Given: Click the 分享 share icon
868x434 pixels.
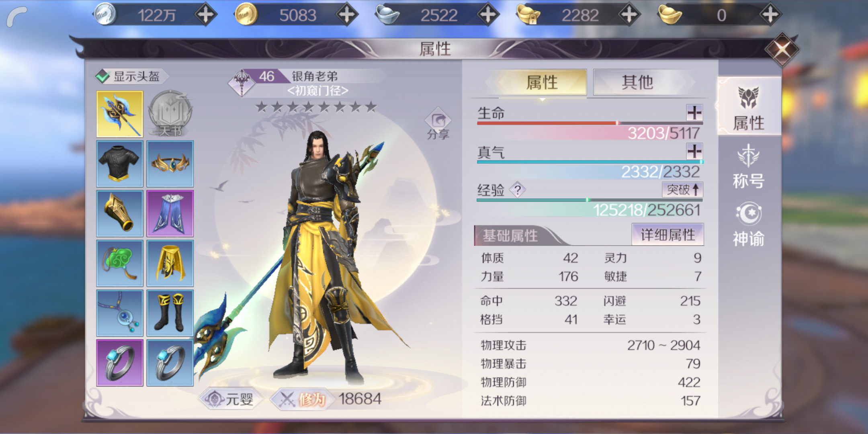Looking at the screenshot, I should click(438, 124).
